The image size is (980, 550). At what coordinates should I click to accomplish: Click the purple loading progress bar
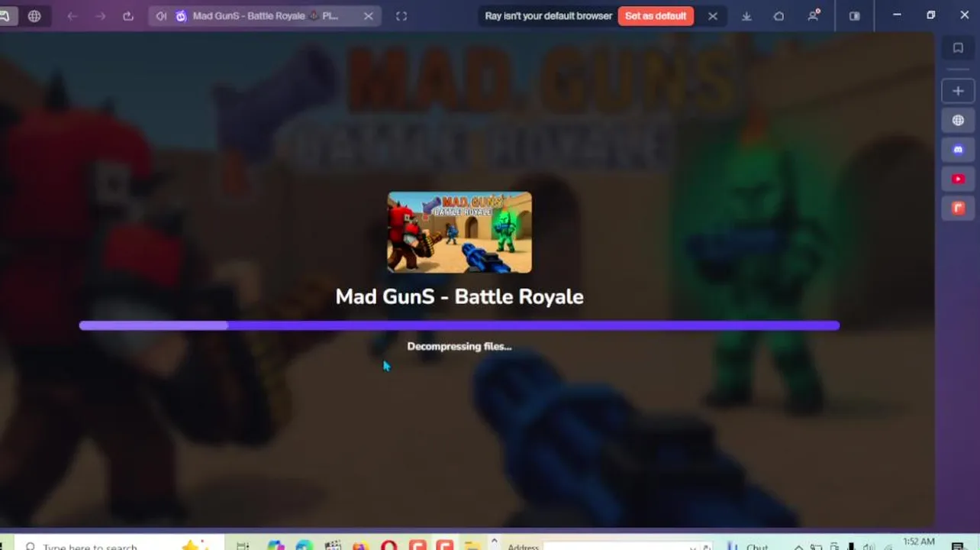click(459, 325)
